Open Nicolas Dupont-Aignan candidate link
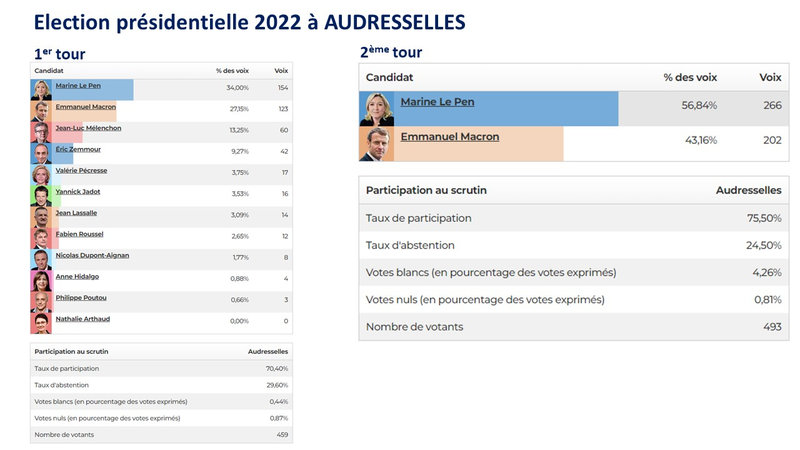 click(x=92, y=256)
